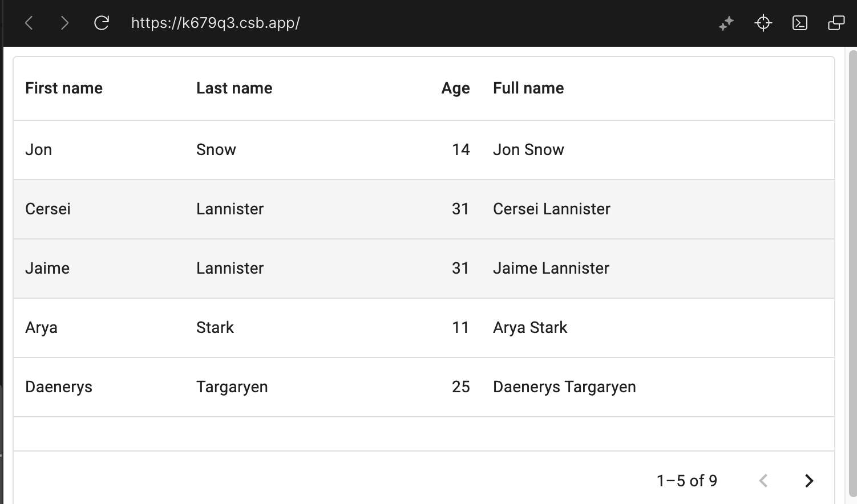Select the Jon Snow row

coord(424,150)
